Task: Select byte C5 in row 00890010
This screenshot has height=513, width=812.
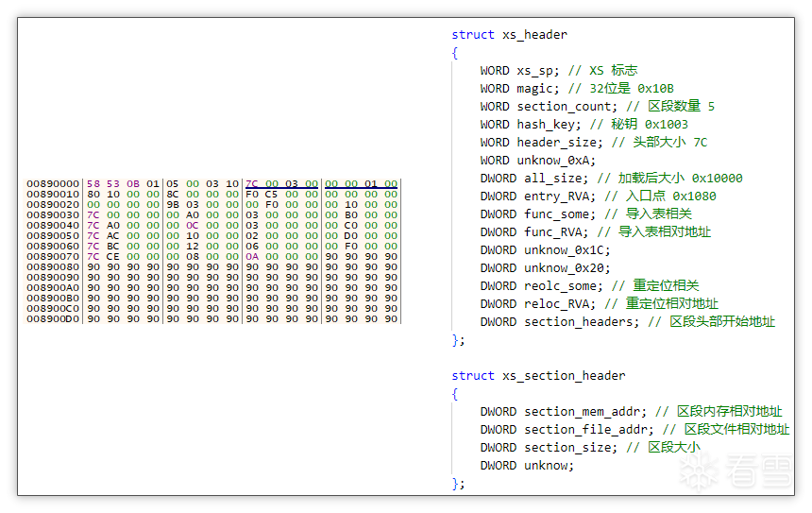Action: click(271, 195)
